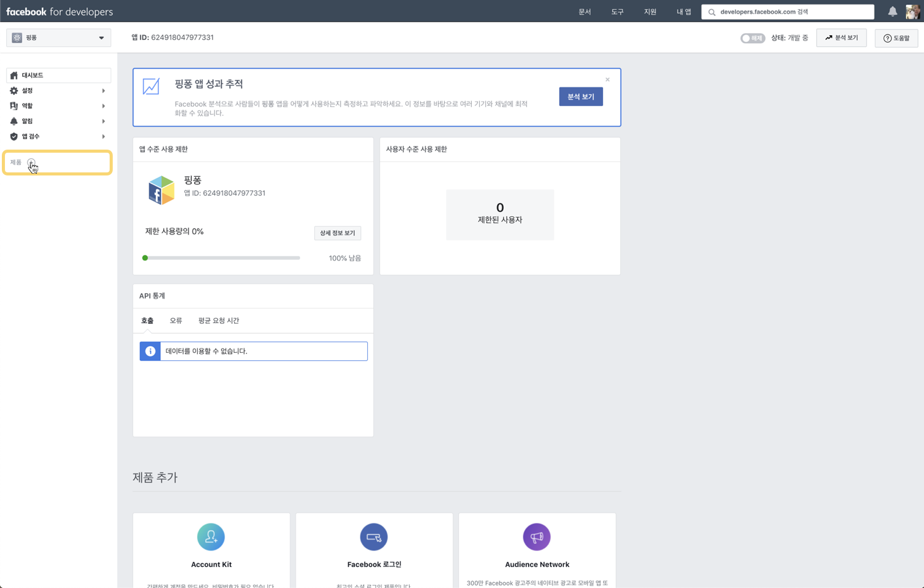Click the facebook for developers logo
924x588 pixels.
tap(60, 12)
